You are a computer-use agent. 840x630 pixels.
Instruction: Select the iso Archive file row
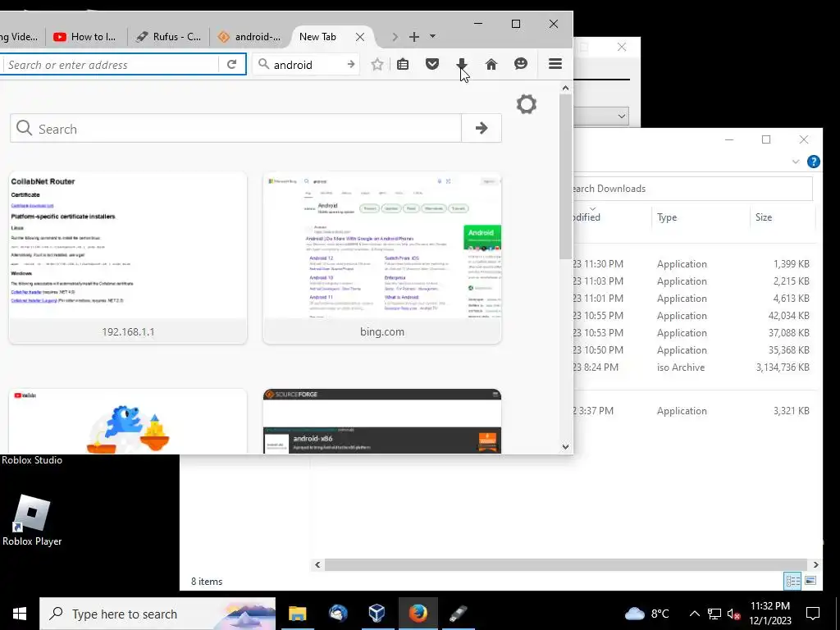click(694, 367)
